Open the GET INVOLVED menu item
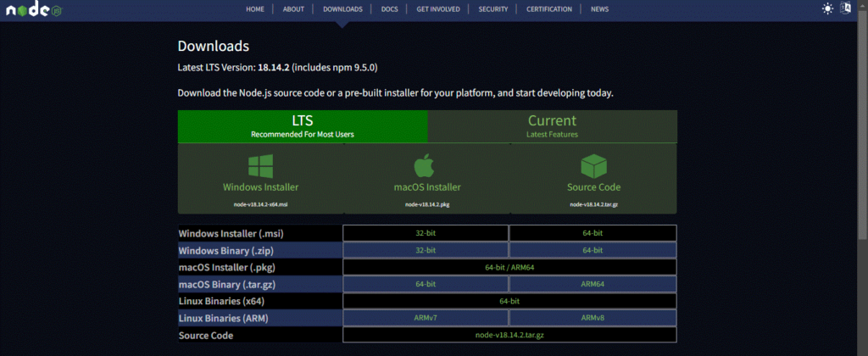This screenshot has height=356, width=868. (438, 9)
